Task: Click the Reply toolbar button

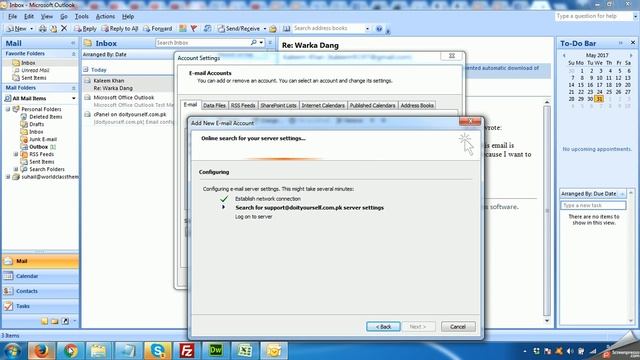Action: pyautogui.click(x=85, y=29)
